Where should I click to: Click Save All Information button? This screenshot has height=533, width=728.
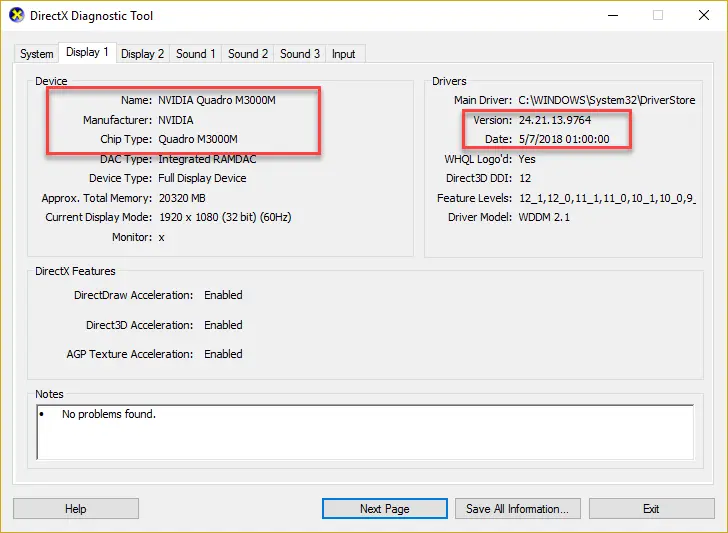click(x=517, y=509)
